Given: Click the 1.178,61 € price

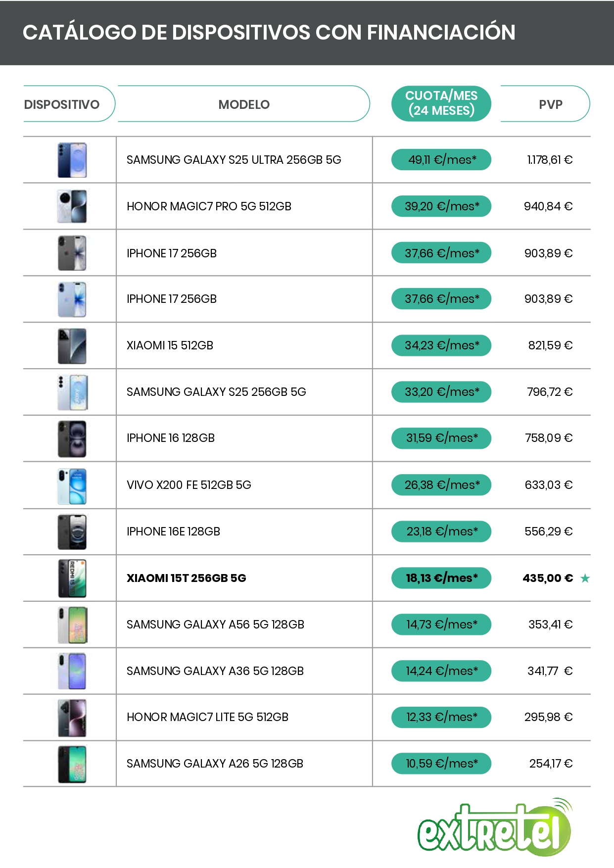Looking at the screenshot, I should coord(550,160).
